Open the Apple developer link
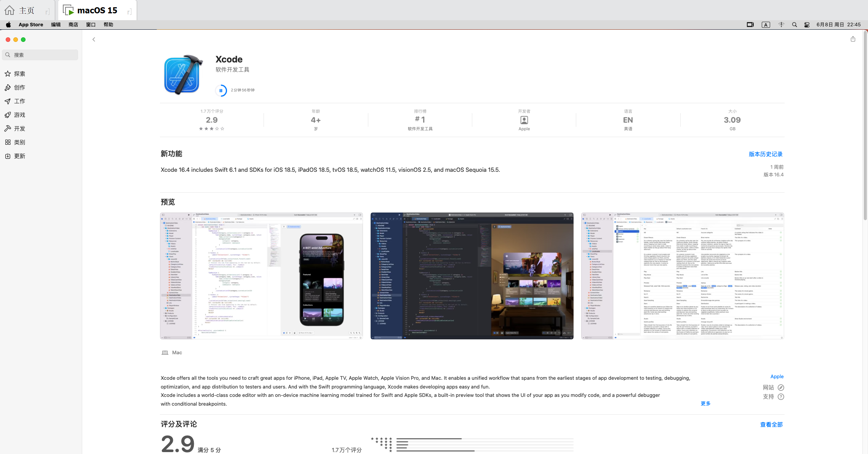 tap(777, 376)
